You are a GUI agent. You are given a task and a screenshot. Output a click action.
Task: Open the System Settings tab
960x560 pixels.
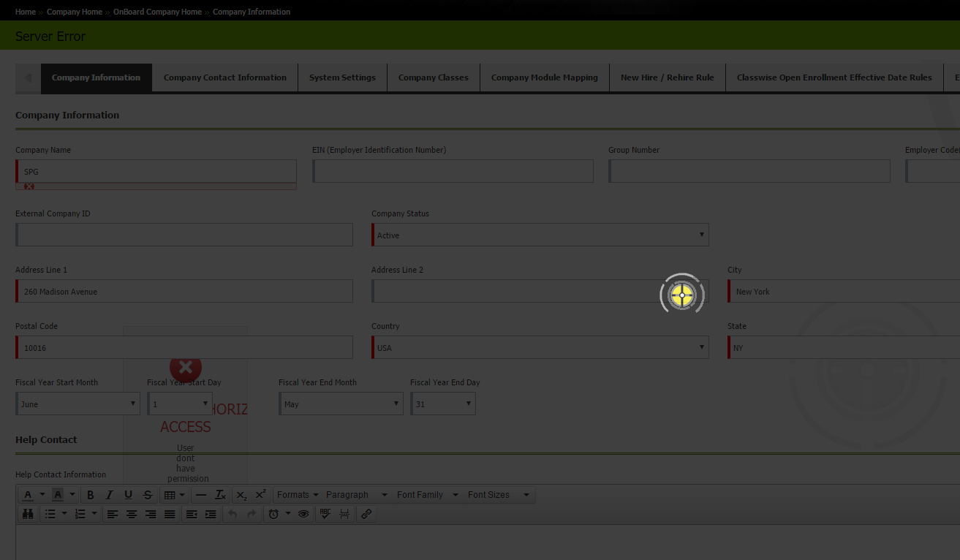[342, 77]
